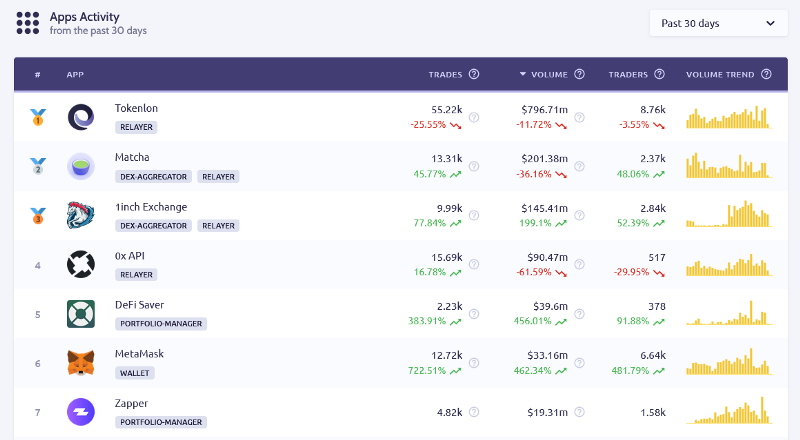Viewport: 800px width, 440px height.
Task: Click the help icon beside TRADES header
Action: (474, 74)
